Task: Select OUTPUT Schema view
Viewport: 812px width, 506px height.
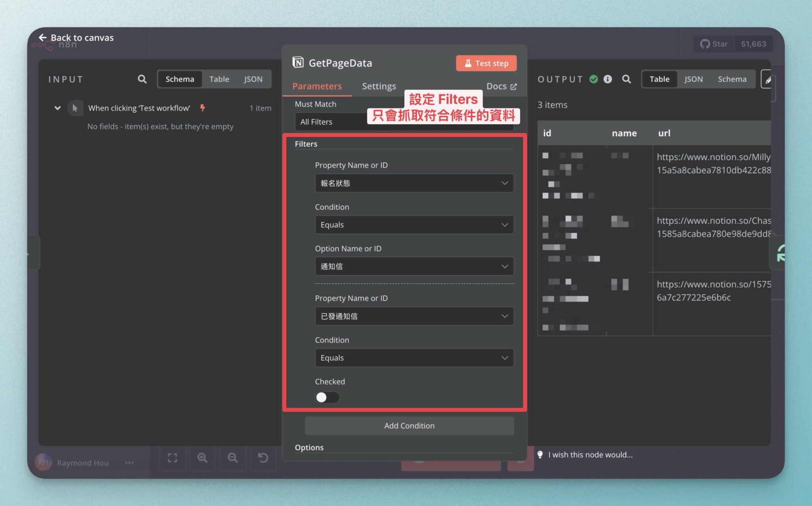Action: (x=732, y=79)
